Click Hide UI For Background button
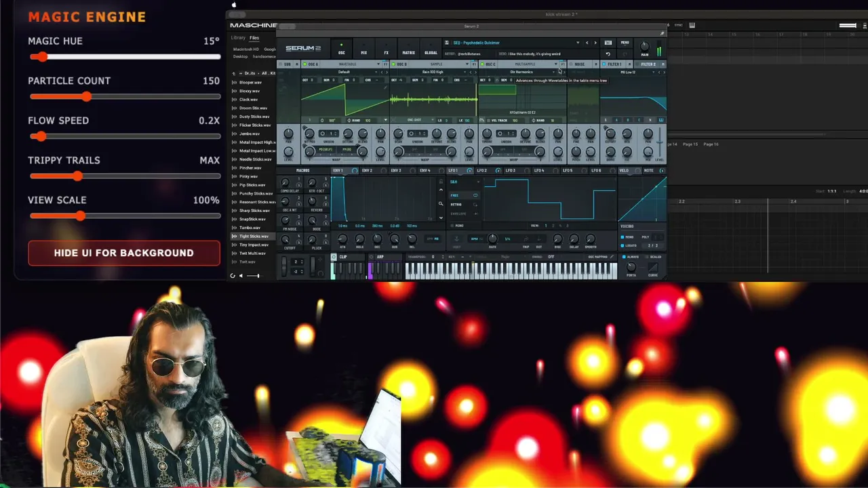868x488 pixels. [124, 253]
